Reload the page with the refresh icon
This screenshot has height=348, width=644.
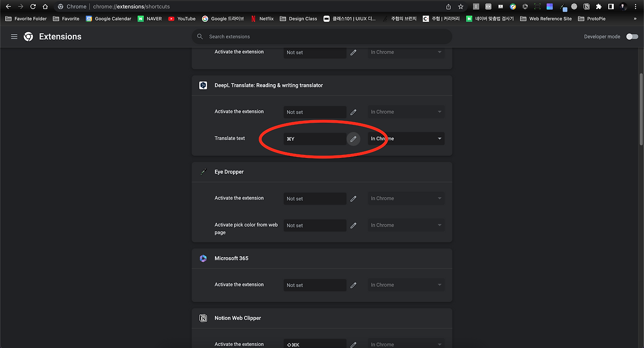pyautogui.click(x=33, y=7)
